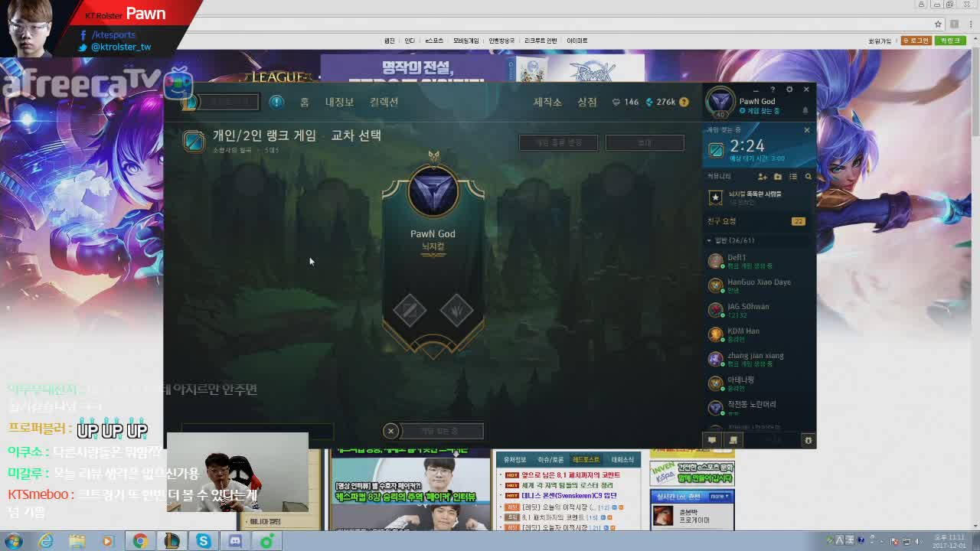This screenshot has width=980, height=551.
Task: Open the League client store (상점)
Action: 587,102
